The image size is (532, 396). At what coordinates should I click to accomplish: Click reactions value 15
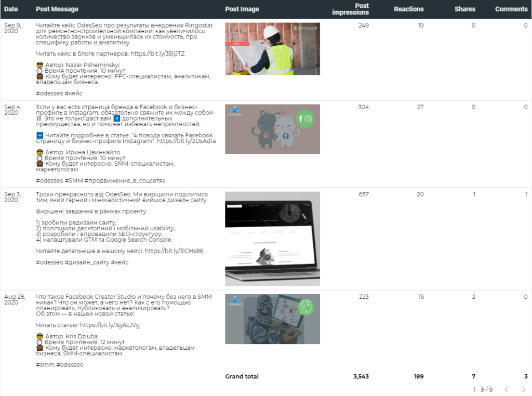tap(421, 297)
